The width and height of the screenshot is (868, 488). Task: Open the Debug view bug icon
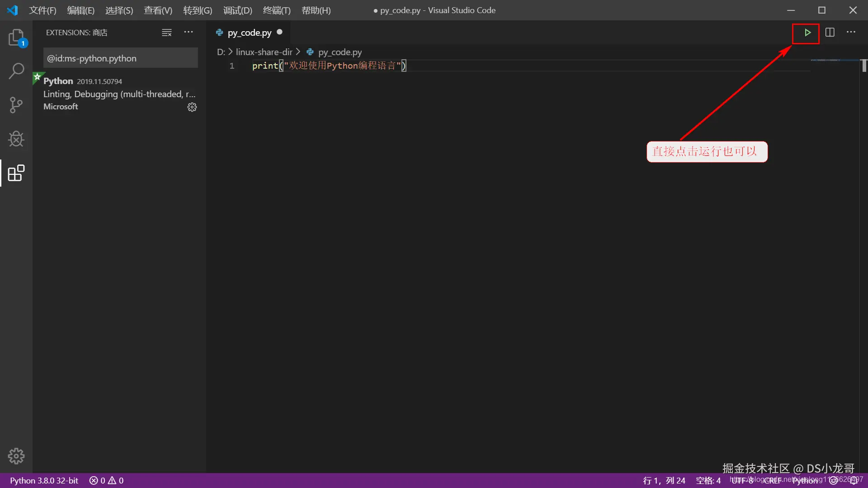click(x=16, y=139)
